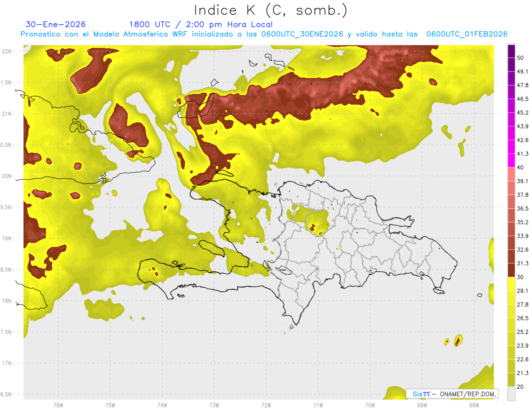The width and height of the screenshot is (532, 411).
Task: Select the 21N latitude label
Action: pyautogui.click(x=7, y=114)
